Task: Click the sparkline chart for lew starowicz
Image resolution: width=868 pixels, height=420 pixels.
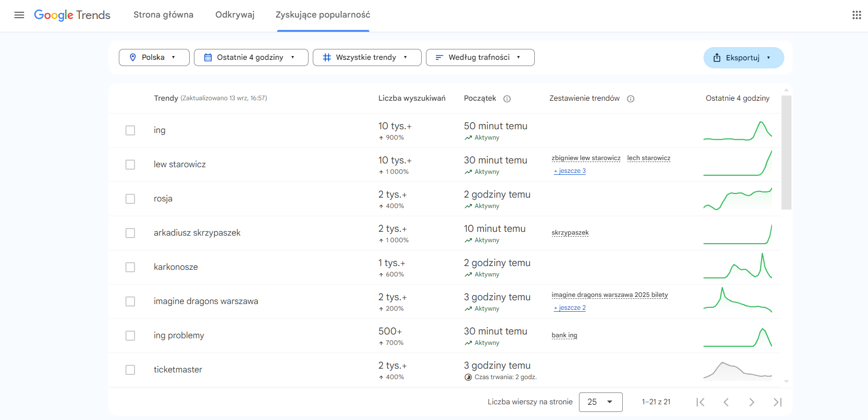Action: (x=738, y=164)
